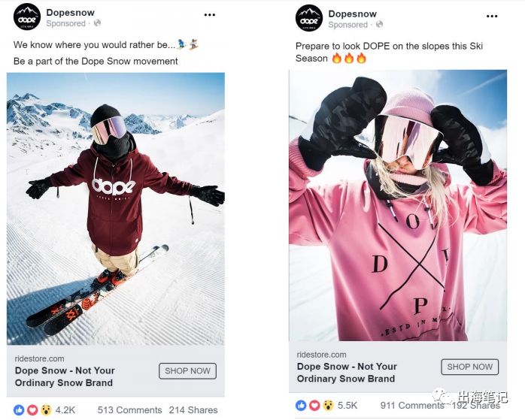Click the Wow reaction emoji under the left ad

pos(46,409)
